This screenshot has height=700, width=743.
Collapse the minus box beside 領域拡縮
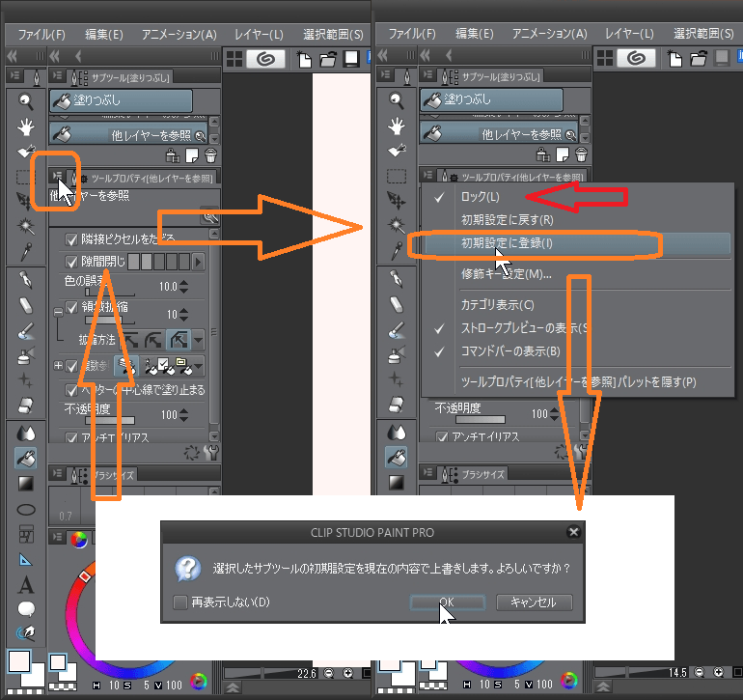point(58,312)
